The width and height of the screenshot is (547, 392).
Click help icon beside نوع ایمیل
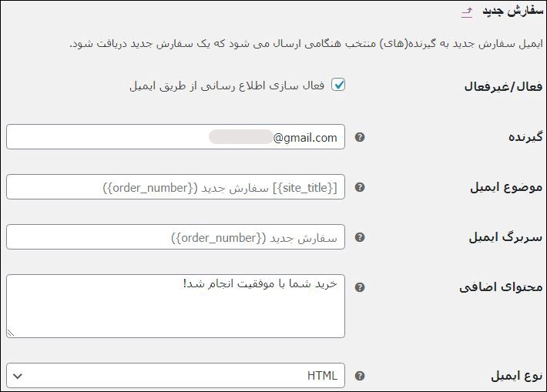[x=360, y=376]
